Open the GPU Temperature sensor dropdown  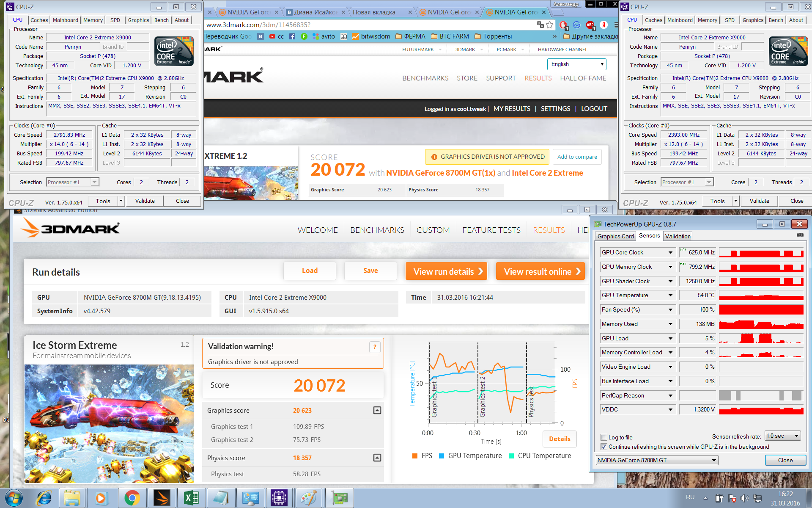[x=670, y=295]
